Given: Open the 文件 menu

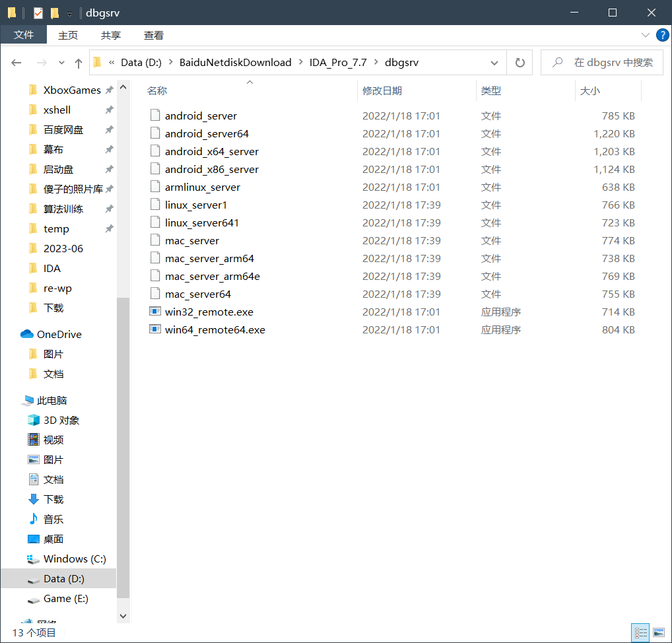Looking at the screenshot, I should click(24, 35).
